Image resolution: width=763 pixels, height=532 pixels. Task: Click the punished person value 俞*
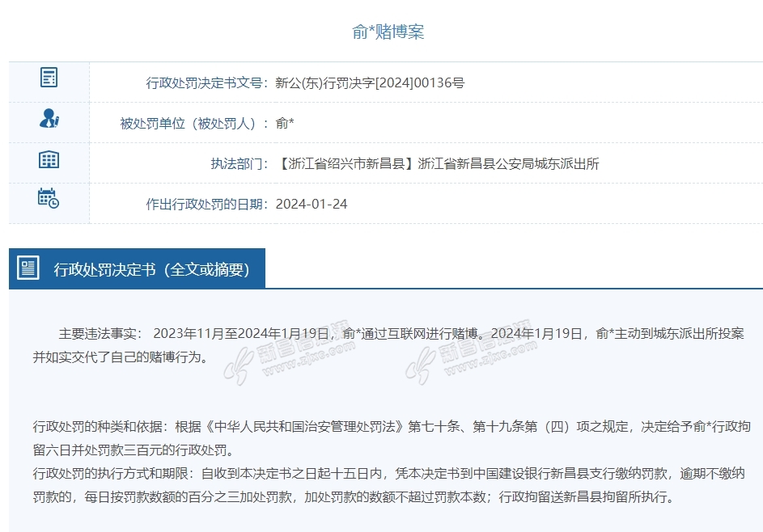[x=285, y=123]
